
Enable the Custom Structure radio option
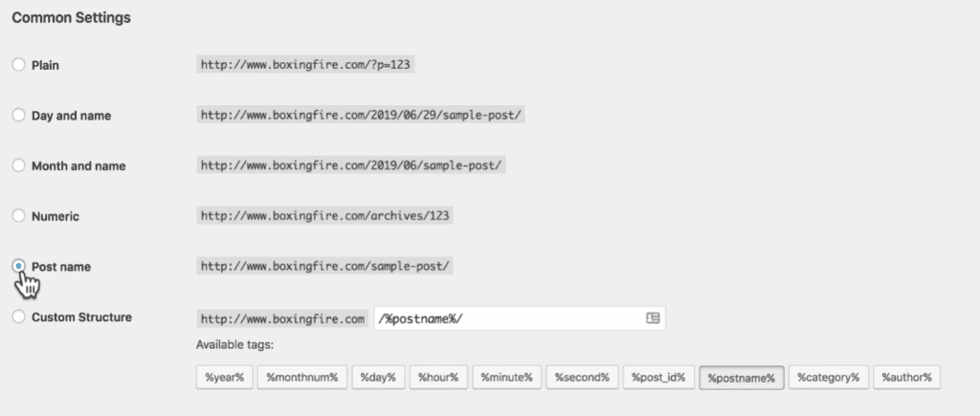point(19,317)
